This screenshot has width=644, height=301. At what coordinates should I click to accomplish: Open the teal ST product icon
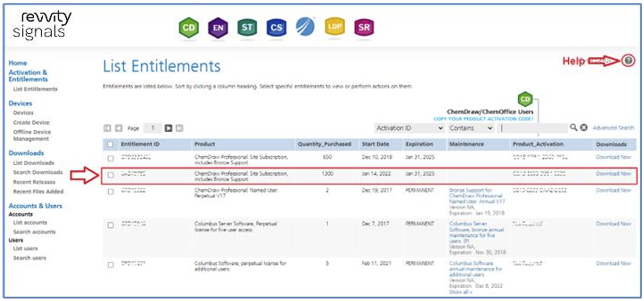click(x=247, y=28)
